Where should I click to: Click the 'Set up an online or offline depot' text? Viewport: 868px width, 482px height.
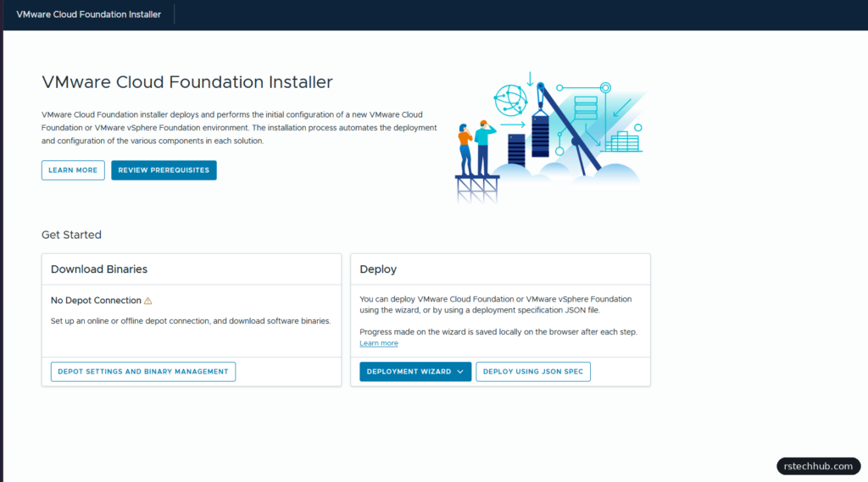click(191, 321)
